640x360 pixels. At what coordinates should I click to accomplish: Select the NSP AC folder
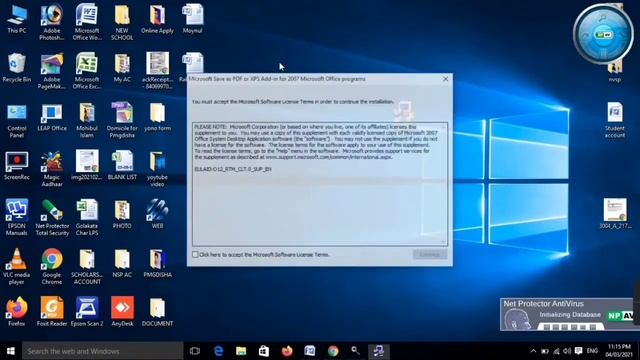coord(122,263)
